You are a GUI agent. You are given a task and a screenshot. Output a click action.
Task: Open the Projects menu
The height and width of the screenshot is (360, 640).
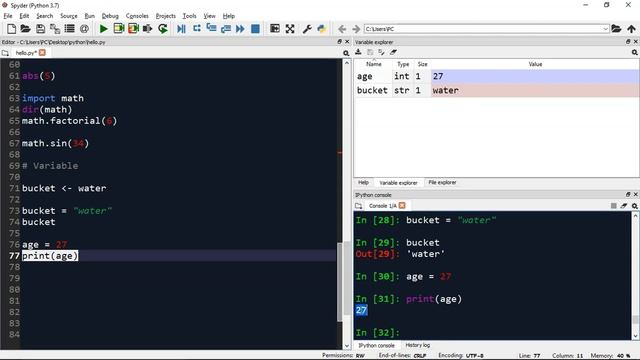[x=166, y=16]
